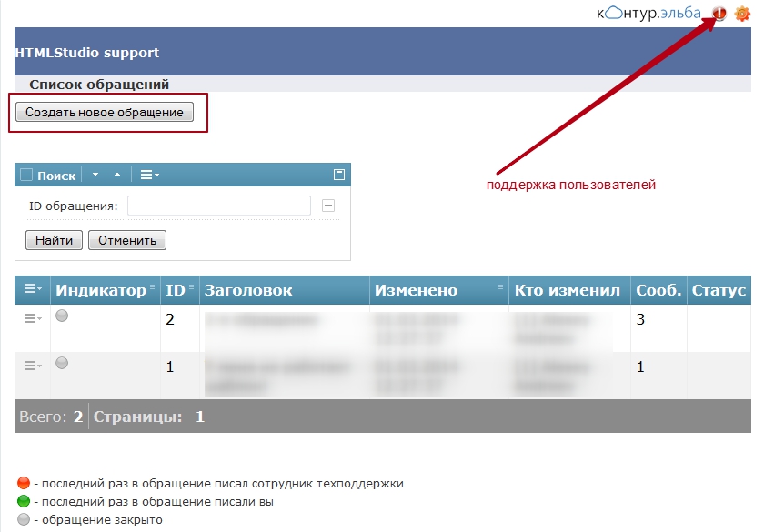
Task: Minimize the Поиск search panel via window icon
Action: click(x=339, y=175)
